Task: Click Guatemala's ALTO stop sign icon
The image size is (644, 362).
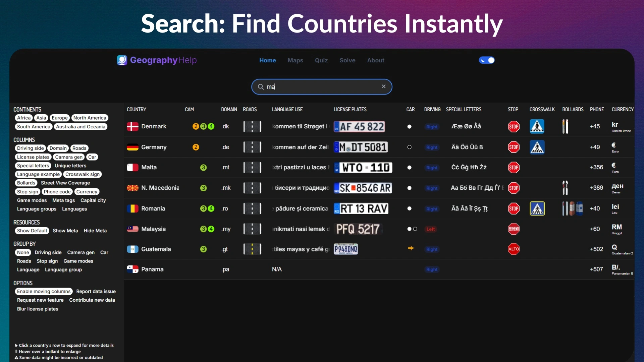Action: point(514,249)
